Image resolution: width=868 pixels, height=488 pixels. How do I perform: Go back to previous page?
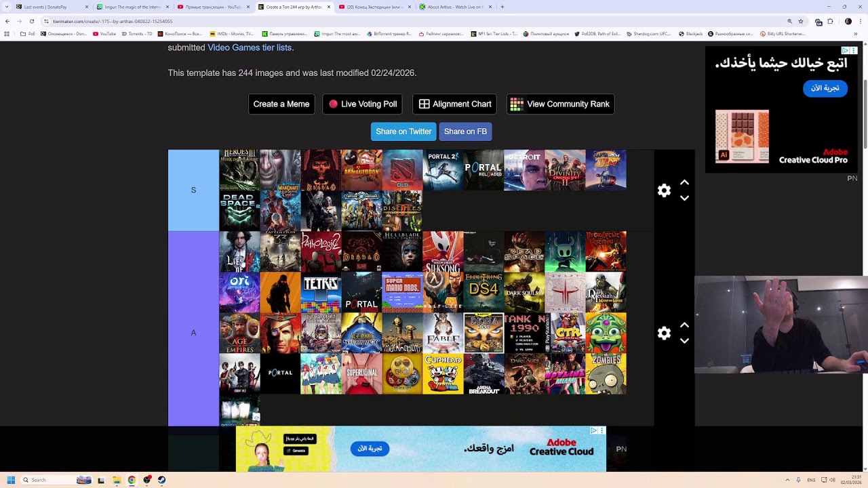click(7, 21)
